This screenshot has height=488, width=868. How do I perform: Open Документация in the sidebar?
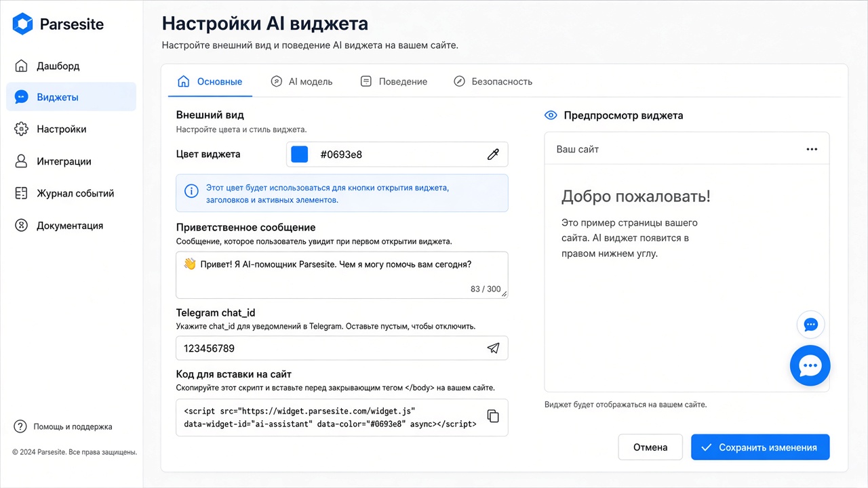71,226
